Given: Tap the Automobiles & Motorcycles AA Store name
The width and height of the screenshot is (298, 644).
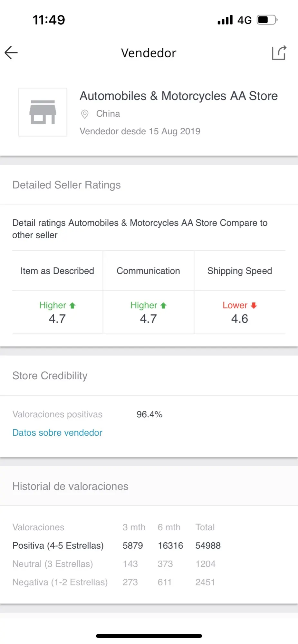Looking at the screenshot, I should pos(178,96).
